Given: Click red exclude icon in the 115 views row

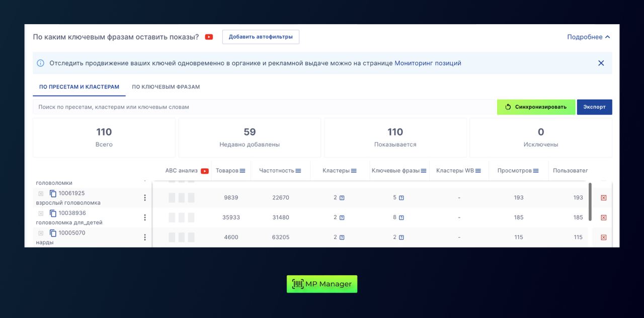Looking at the screenshot, I should coord(603,238).
